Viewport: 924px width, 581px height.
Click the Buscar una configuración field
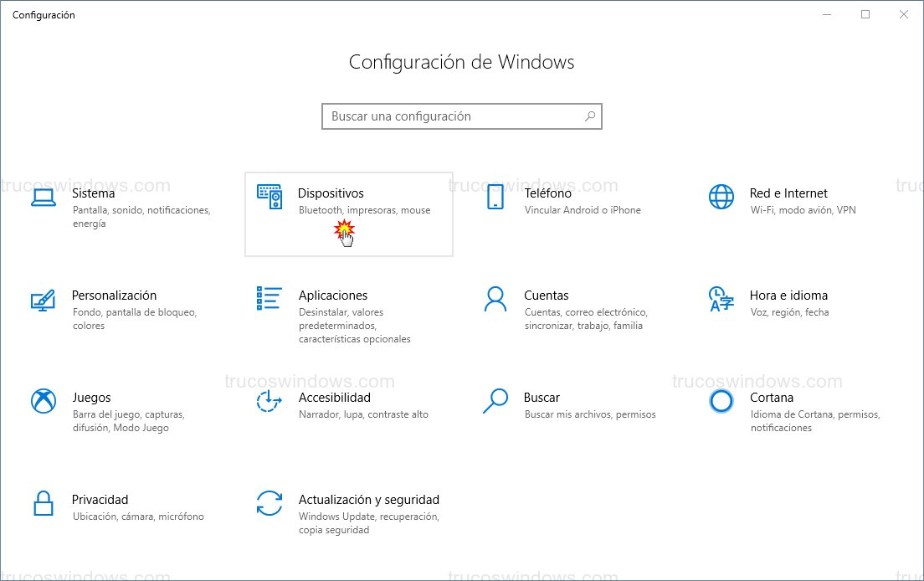[444, 116]
